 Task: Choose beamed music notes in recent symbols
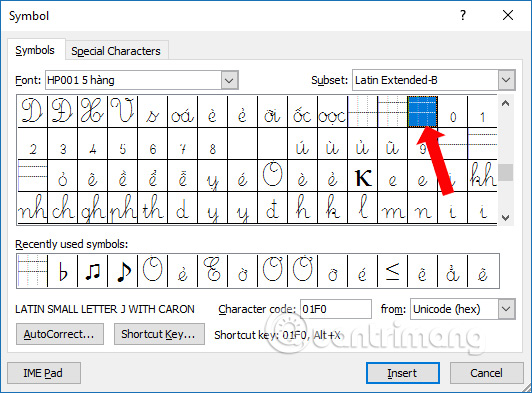[92, 271]
